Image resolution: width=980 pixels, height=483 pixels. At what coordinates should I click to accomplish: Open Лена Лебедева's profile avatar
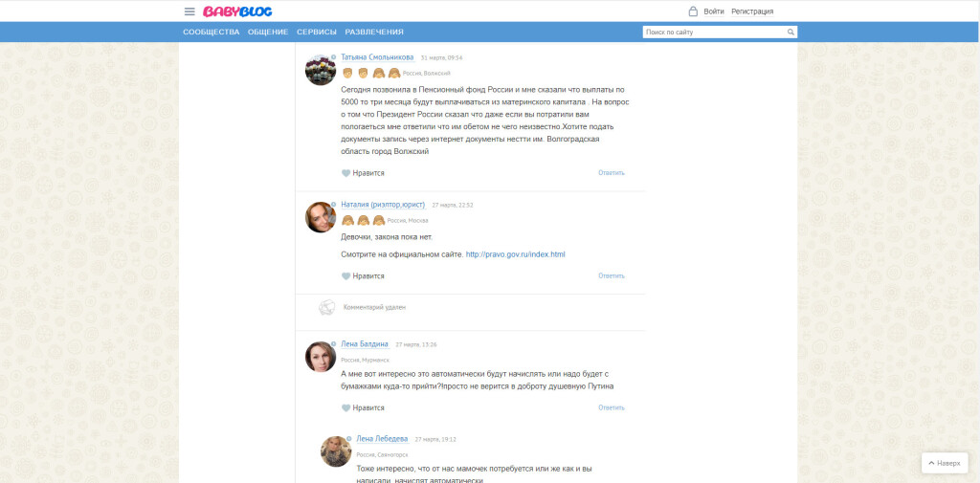click(x=335, y=451)
